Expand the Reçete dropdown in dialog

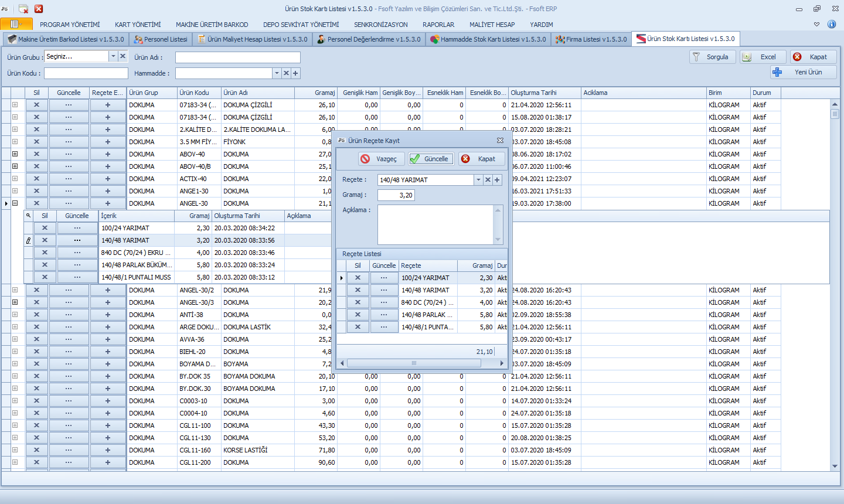[478, 180]
